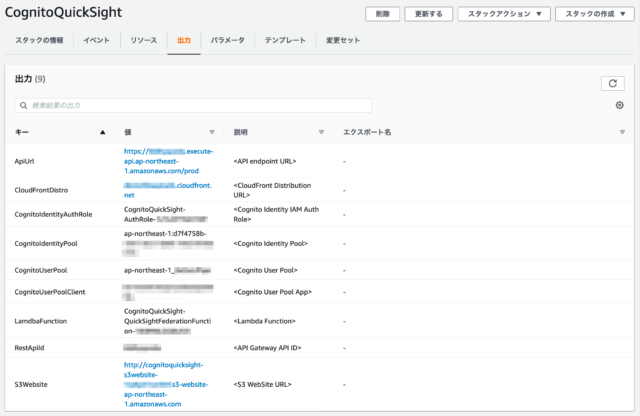This screenshot has height=416, width=640.
Task: Click the 出力 (9) panel heading
Action: click(30, 79)
